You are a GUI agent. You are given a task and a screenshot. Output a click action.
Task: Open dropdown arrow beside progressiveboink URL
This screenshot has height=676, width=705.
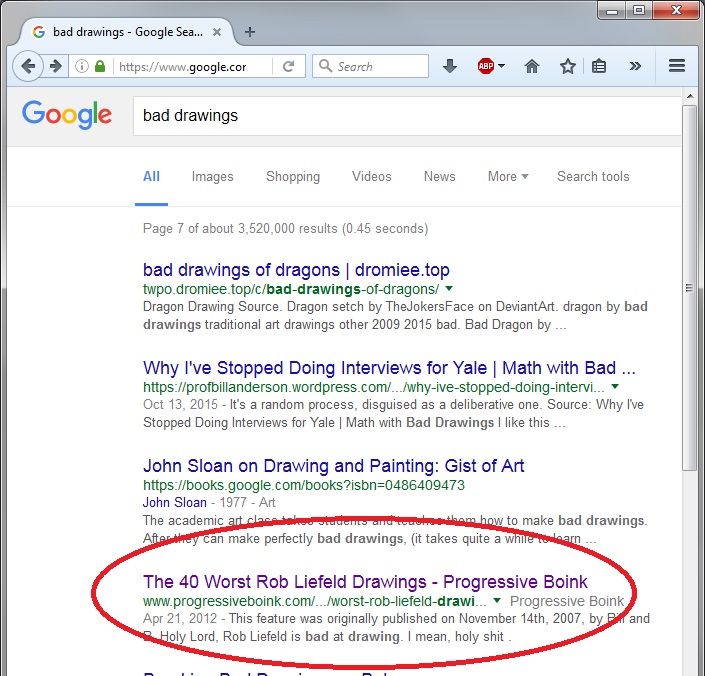[497, 601]
